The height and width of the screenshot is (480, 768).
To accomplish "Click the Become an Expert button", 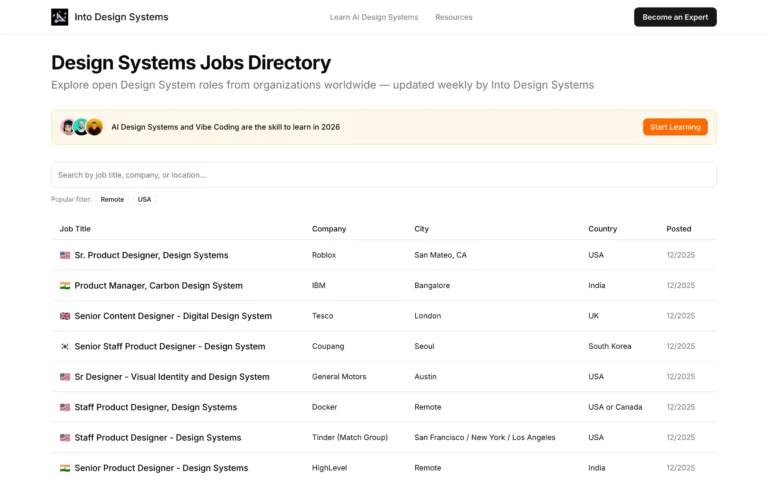I will [x=675, y=17].
